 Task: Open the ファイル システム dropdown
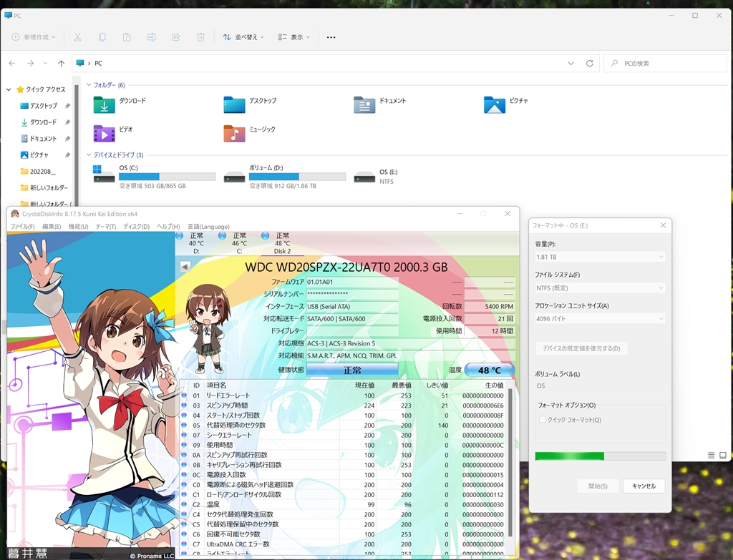click(x=600, y=288)
